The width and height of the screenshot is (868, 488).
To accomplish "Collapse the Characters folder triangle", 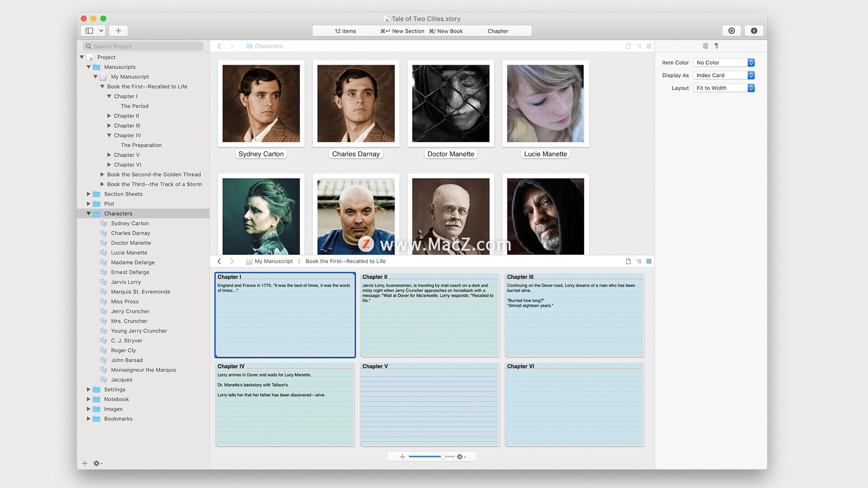I will tap(89, 214).
